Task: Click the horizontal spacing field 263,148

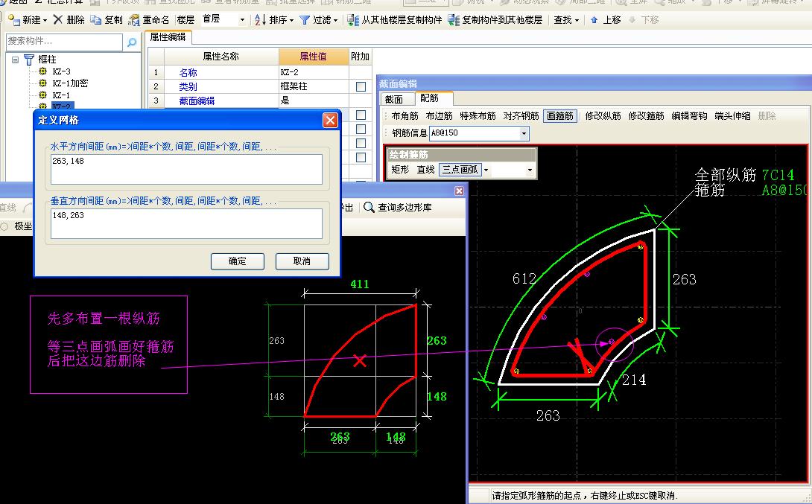Action: [186, 169]
